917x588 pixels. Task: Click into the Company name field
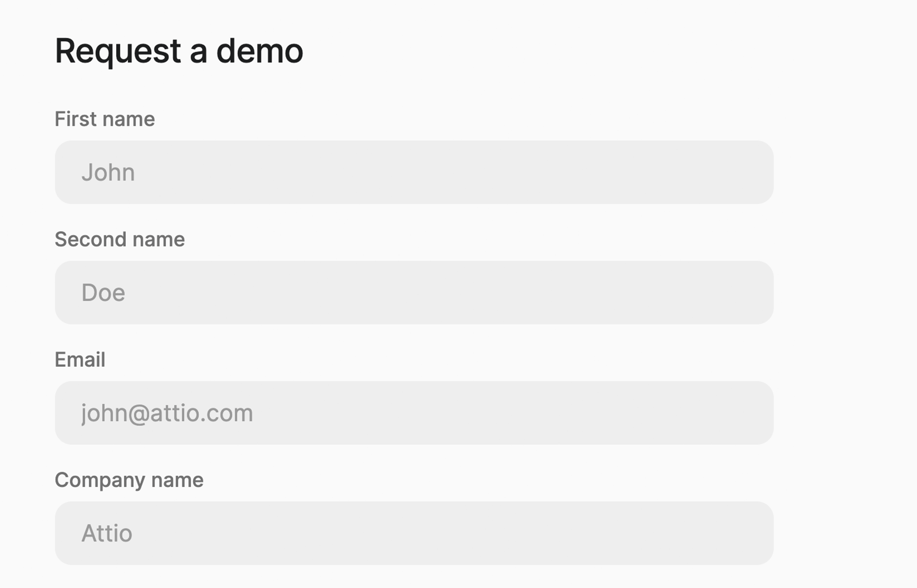(414, 533)
